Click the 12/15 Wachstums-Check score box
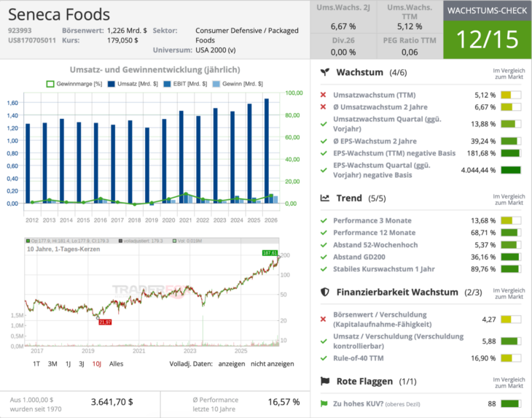Screen dimensions: 532x418 pos(488,39)
